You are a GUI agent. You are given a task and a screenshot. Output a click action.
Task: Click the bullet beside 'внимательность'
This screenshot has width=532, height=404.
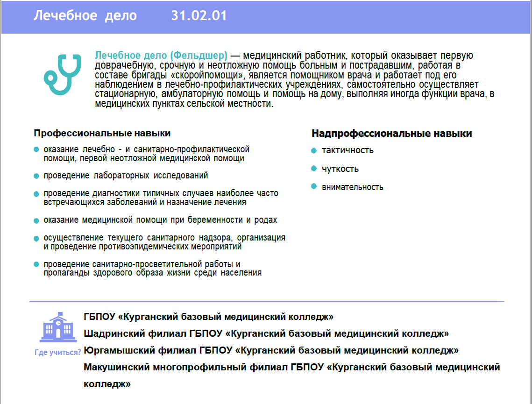pyautogui.click(x=314, y=186)
